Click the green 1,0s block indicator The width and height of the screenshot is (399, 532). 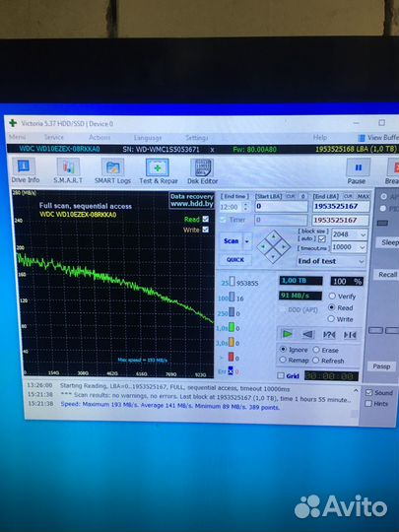tap(232, 327)
